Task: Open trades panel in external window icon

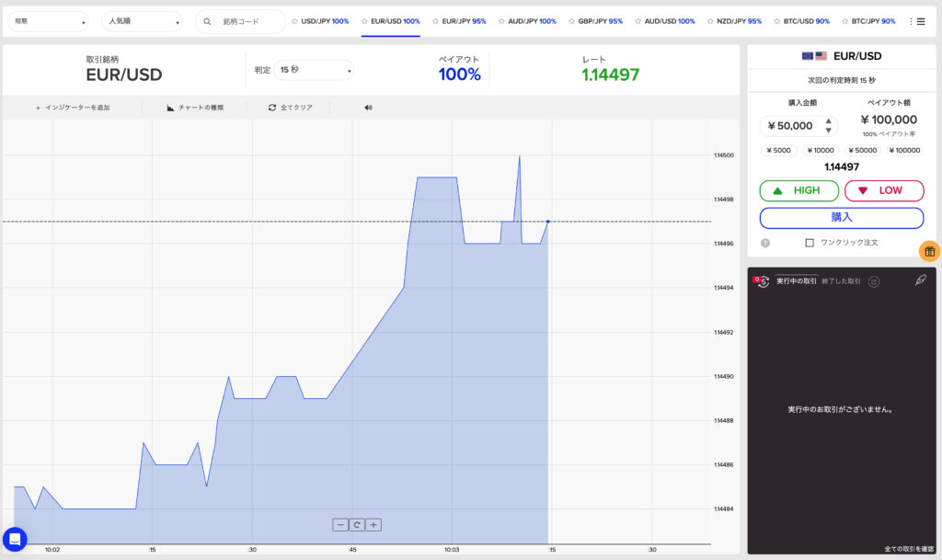Action: [874, 281]
